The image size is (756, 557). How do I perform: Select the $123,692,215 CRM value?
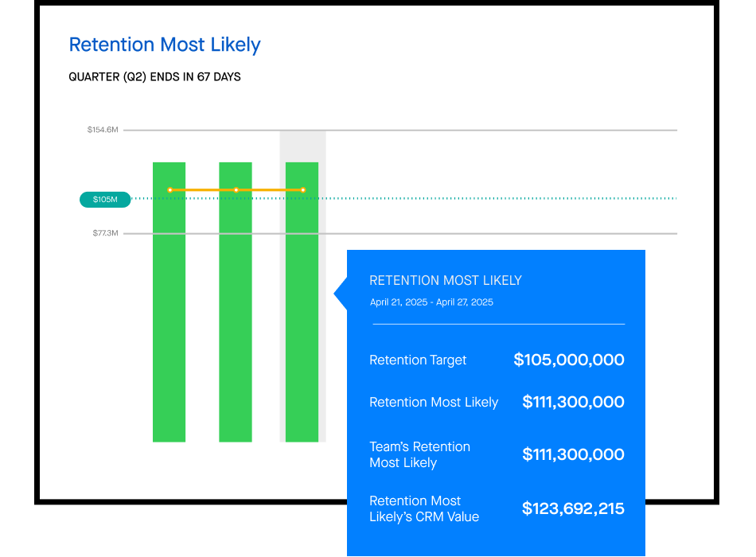pyautogui.click(x=573, y=509)
